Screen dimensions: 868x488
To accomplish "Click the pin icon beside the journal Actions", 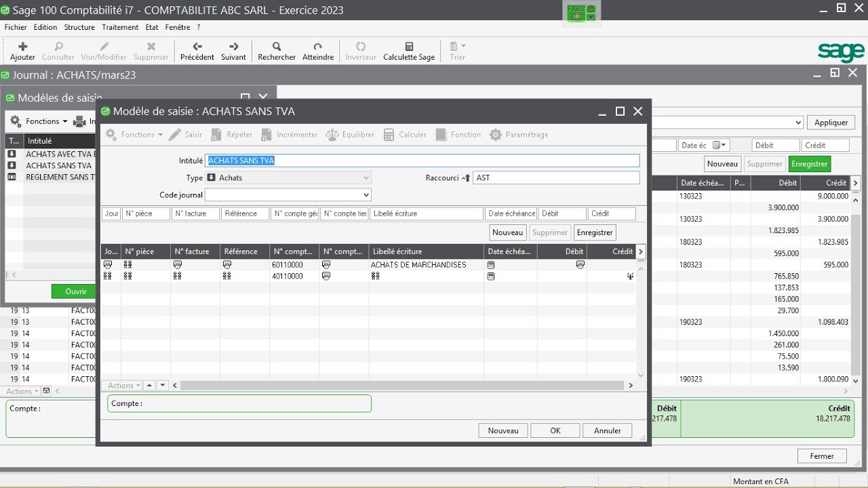I will click(x=46, y=391).
